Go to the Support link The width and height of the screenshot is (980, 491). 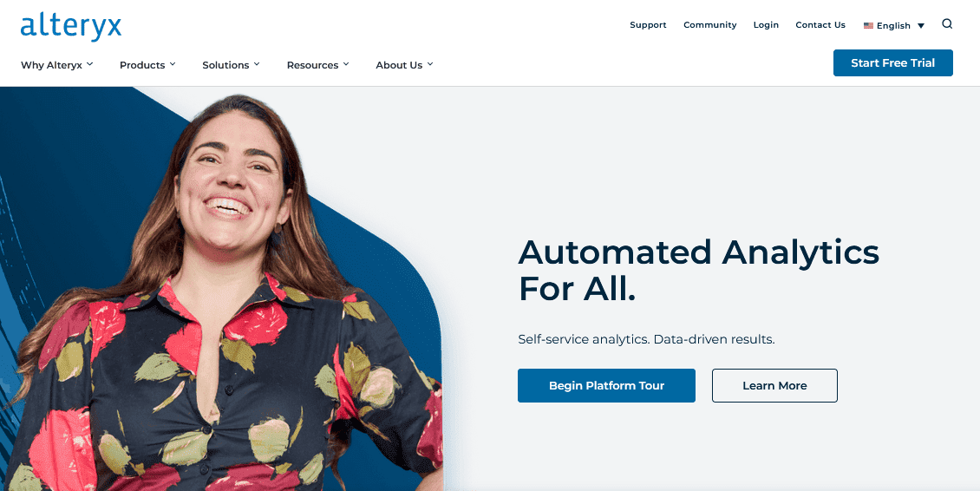(x=648, y=25)
